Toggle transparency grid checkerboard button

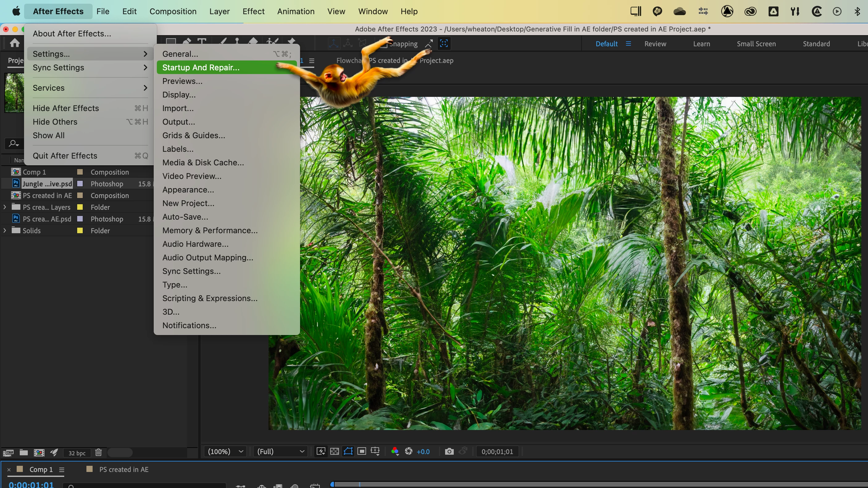point(334,451)
